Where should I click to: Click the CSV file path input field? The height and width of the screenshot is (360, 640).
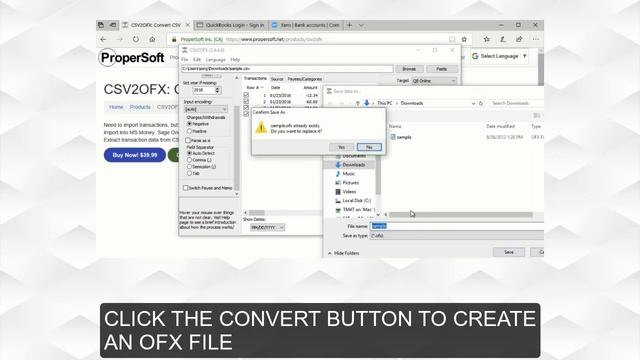coord(287,69)
